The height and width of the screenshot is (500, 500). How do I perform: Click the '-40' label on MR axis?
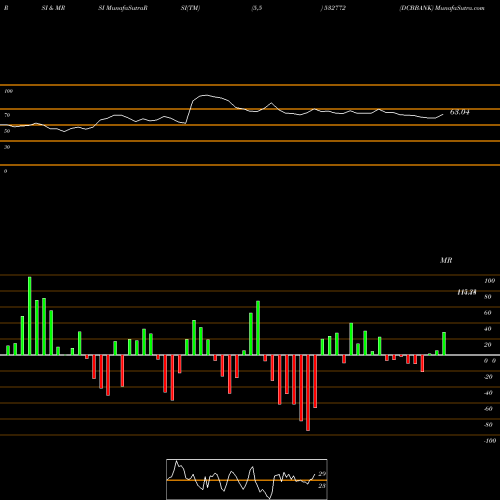click(488, 393)
